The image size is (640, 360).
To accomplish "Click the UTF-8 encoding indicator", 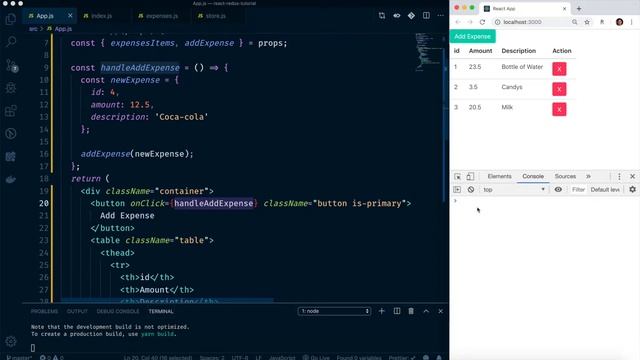I will pos(240,358).
